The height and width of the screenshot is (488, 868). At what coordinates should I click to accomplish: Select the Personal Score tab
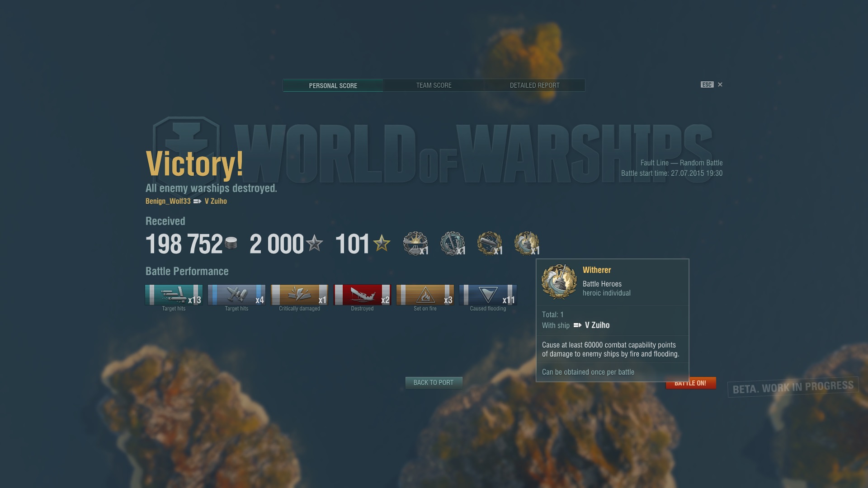point(333,85)
